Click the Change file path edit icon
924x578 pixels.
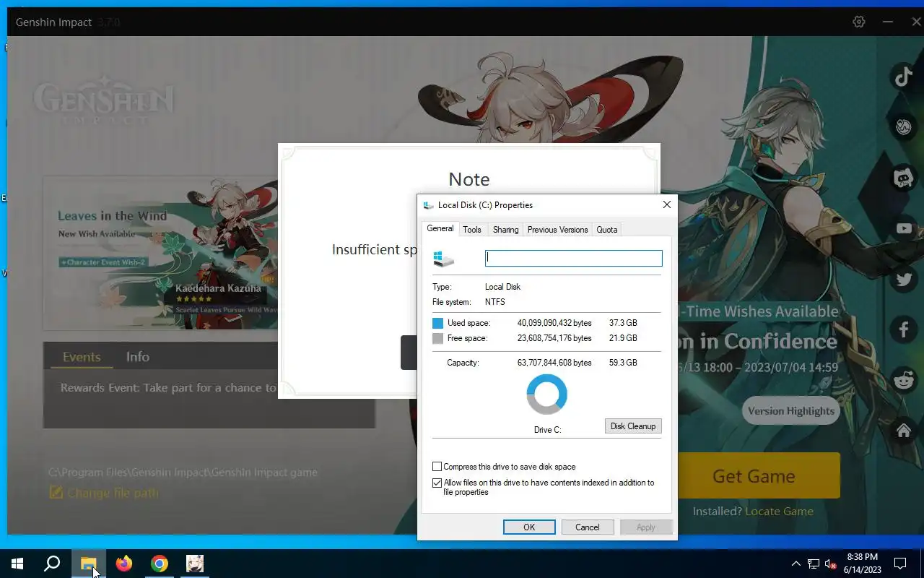56,493
